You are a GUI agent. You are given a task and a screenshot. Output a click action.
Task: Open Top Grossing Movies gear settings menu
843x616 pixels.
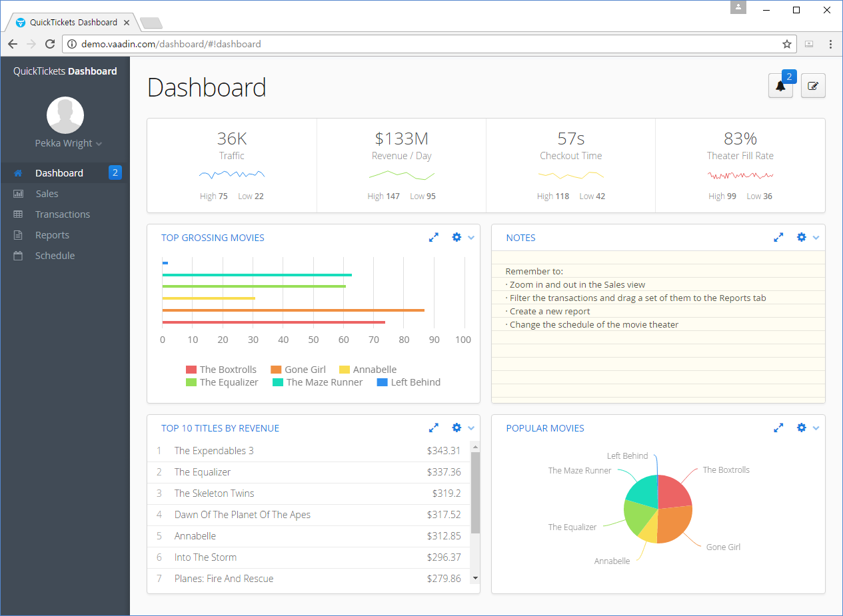point(462,237)
